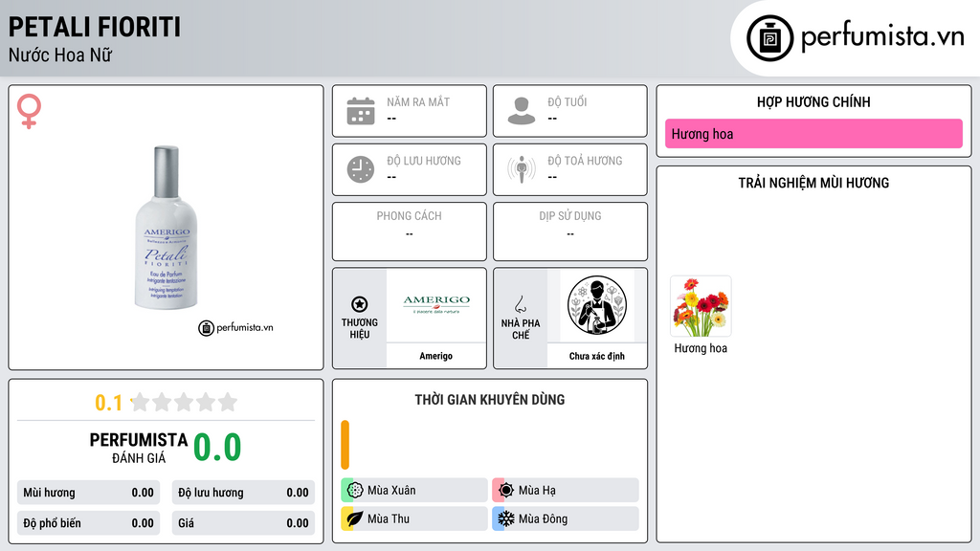Image resolution: width=980 pixels, height=551 pixels.
Task: Click the Dịp sử dụng box
Action: coord(570,231)
